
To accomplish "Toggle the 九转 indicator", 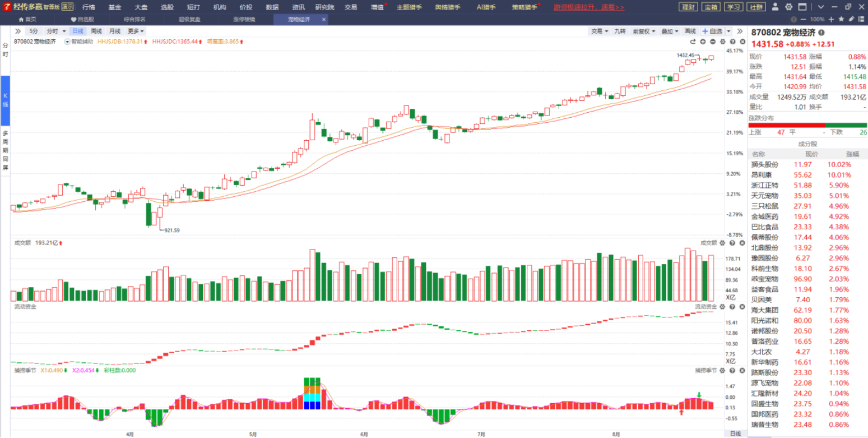I will coord(620,31).
